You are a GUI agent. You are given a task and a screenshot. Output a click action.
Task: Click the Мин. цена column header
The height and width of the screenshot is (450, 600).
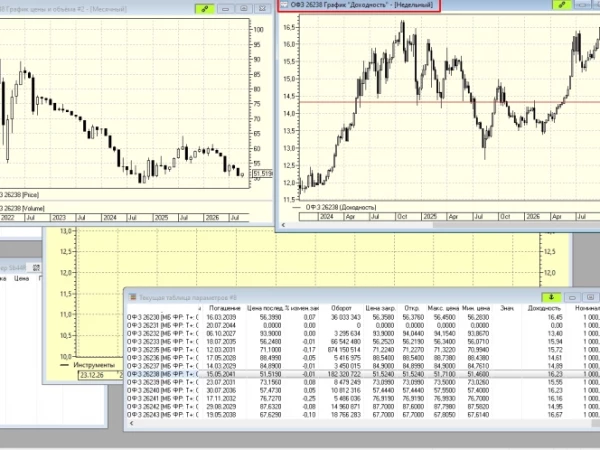click(x=476, y=308)
